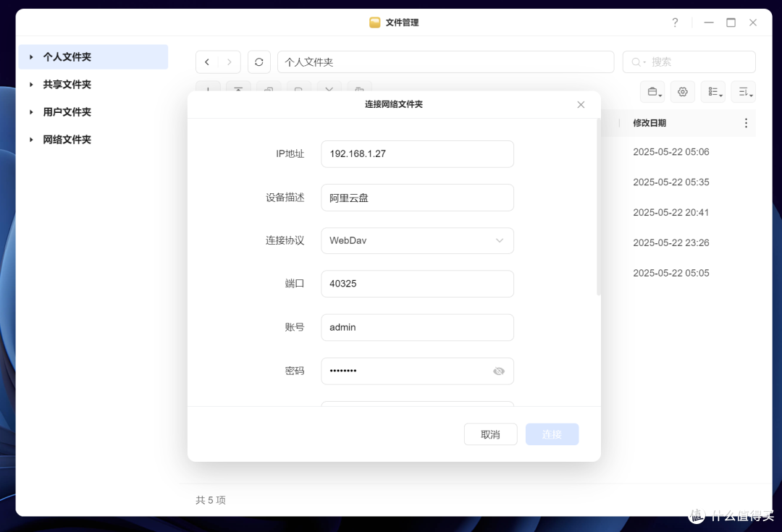782x532 pixels.
Task: Close the 连接网络文件夹 dialog
Action: [x=581, y=105]
